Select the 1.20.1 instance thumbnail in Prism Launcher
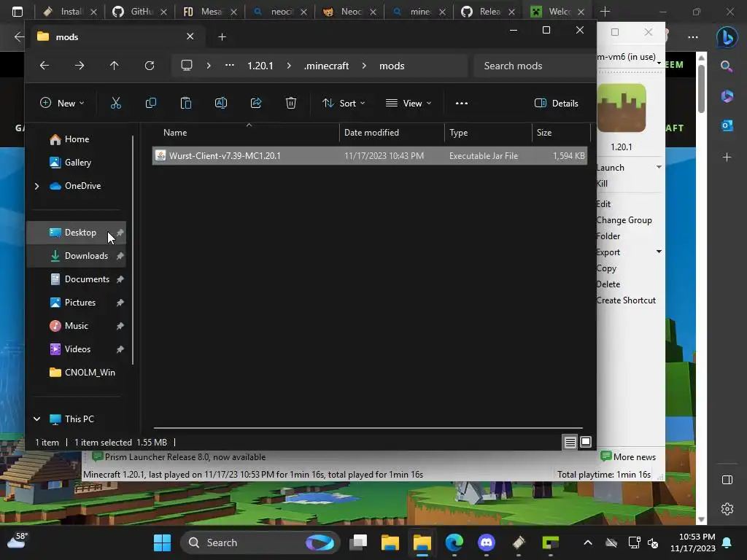This screenshot has width=747, height=560. 622,108
